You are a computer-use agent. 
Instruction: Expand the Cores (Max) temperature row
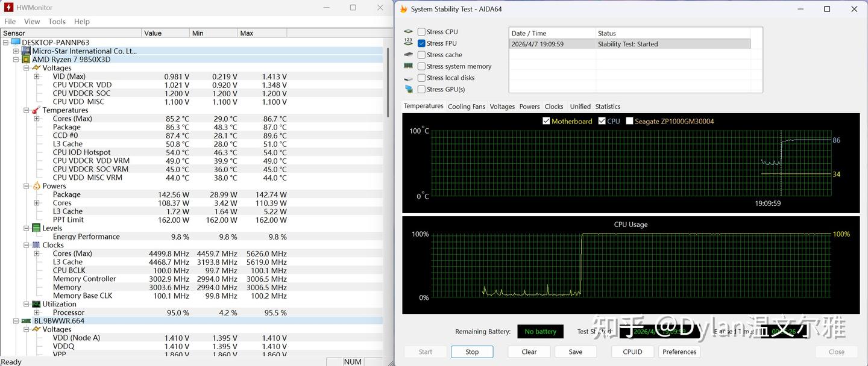pyautogui.click(x=37, y=119)
